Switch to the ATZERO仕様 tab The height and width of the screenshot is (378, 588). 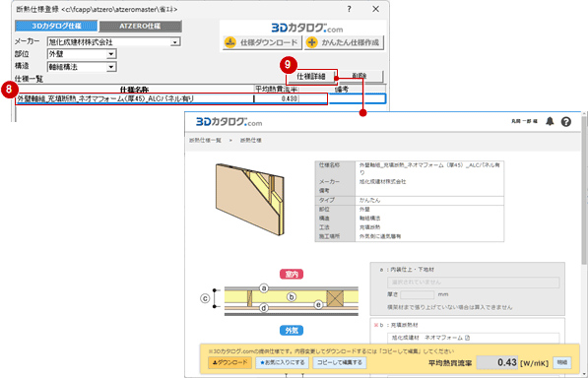click(140, 26)
